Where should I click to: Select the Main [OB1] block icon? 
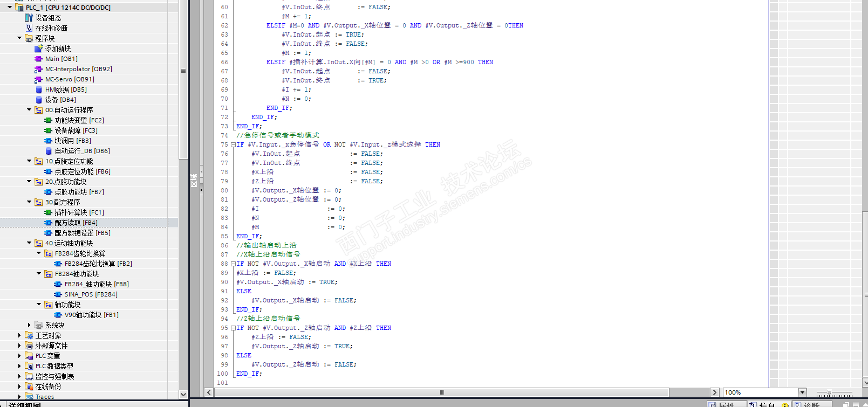coord(39,59)
